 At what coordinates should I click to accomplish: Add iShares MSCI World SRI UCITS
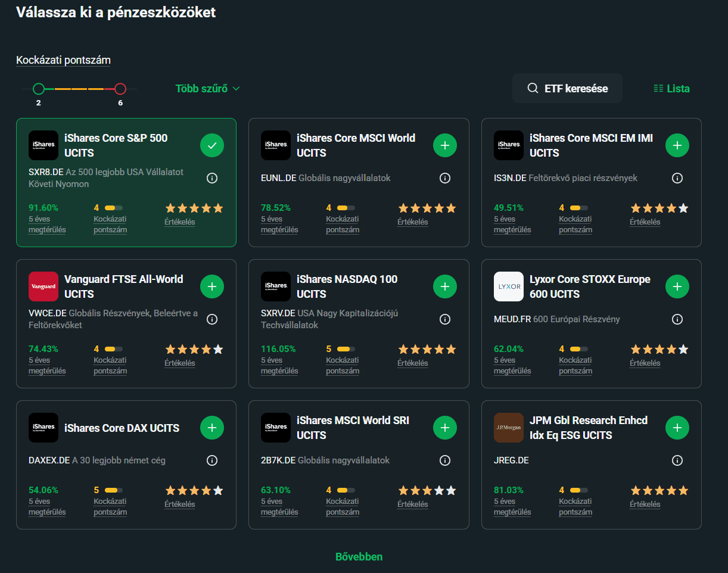tap(444, 428)
